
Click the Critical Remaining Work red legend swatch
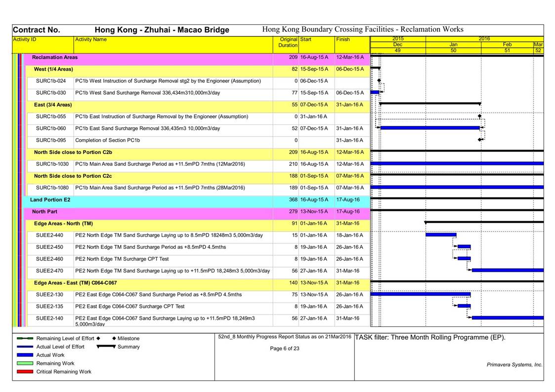pyautogui.click(x=25, y=371)
